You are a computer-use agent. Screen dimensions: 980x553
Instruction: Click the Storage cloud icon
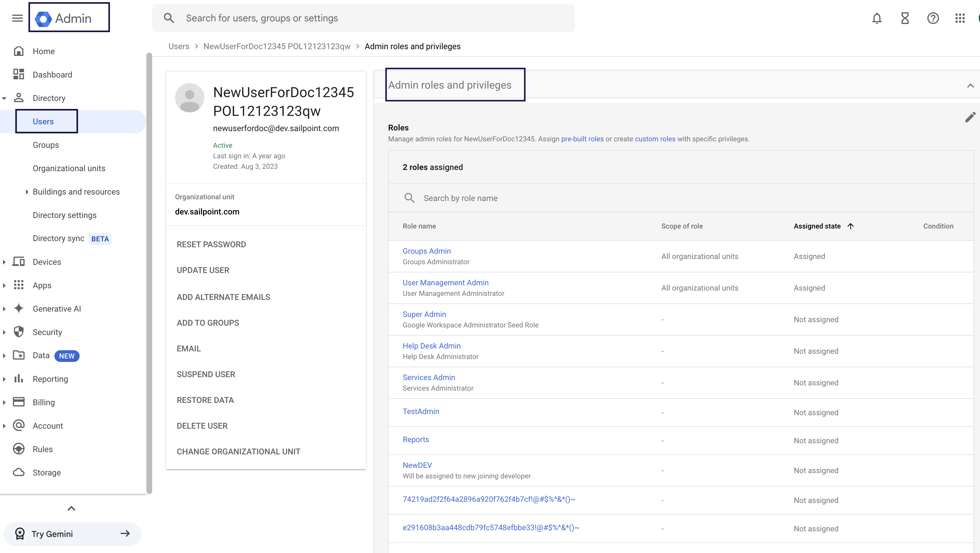[19, 472]
